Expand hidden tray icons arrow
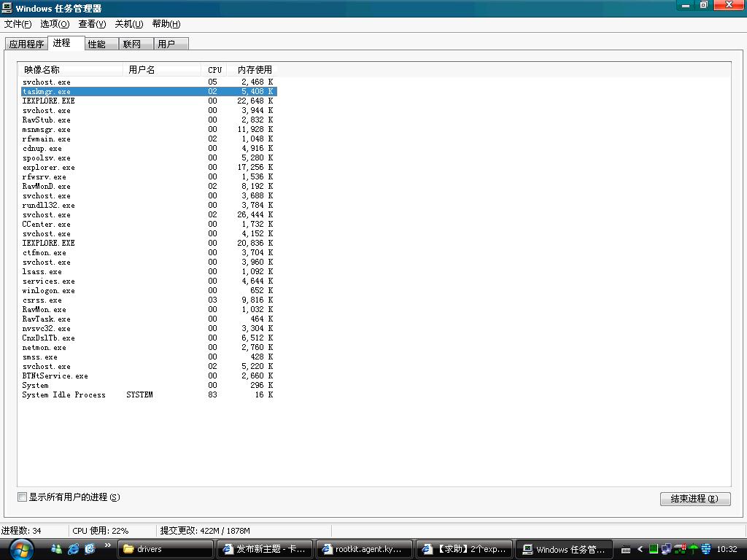This screenshot has height=560, width=747. 640,549
